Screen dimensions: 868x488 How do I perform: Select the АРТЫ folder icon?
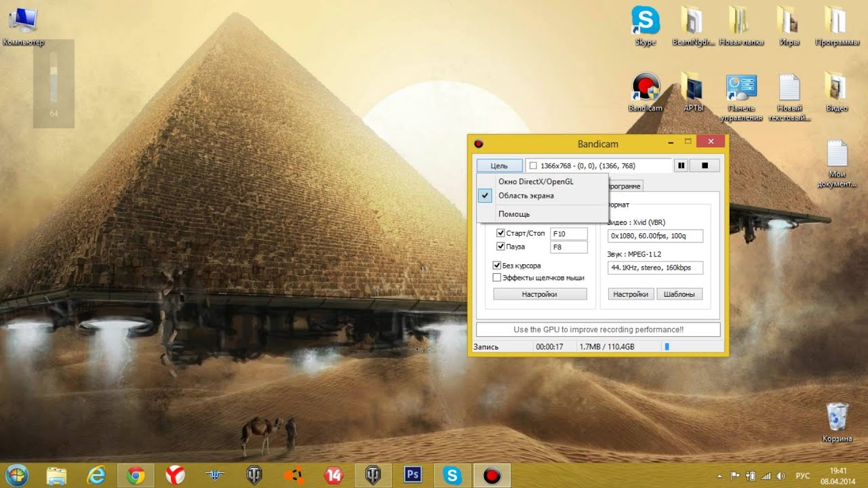click(x=694, y=92)
